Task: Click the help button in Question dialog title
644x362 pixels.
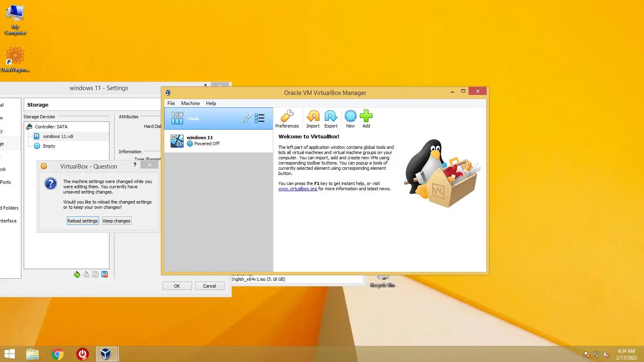Action: (x=135, y=165)
